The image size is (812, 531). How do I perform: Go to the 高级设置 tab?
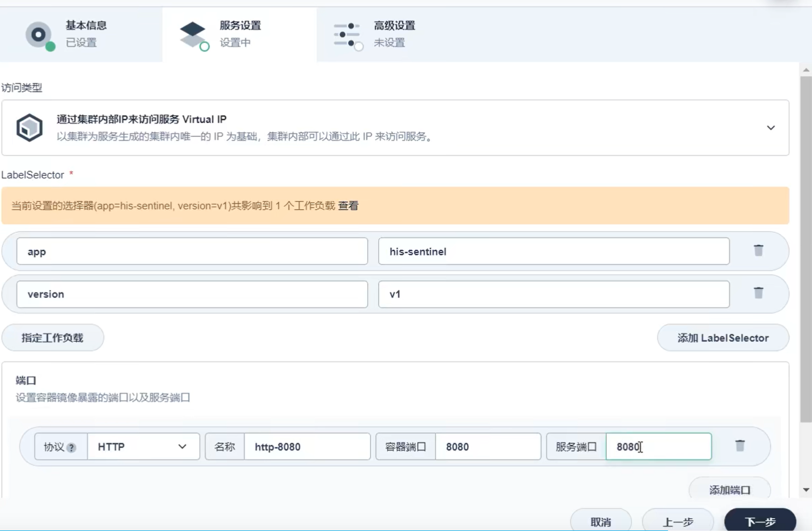[x=394, y=34]
